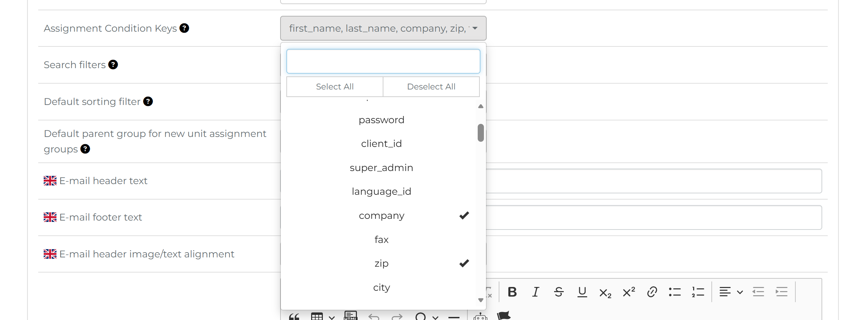Viewport: 868px width, 320px height.
Task: Apply subscript formatting
Action: click(x=605, y=293)
